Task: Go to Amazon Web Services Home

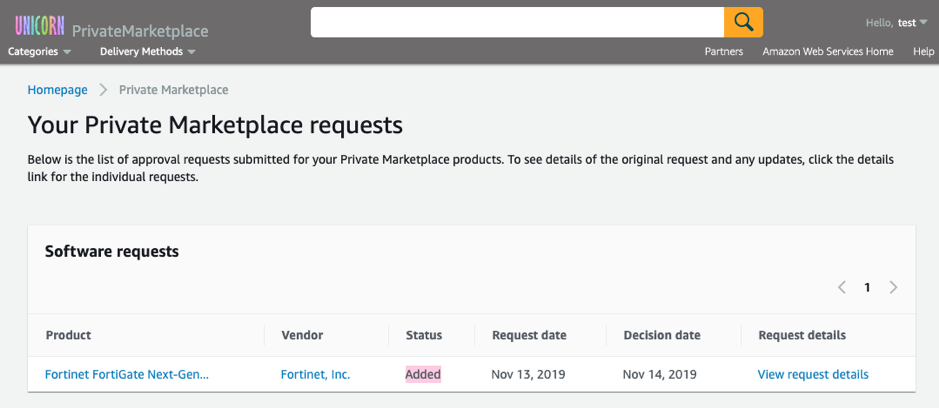Action: pyautogui.click(x=828, y=52)
